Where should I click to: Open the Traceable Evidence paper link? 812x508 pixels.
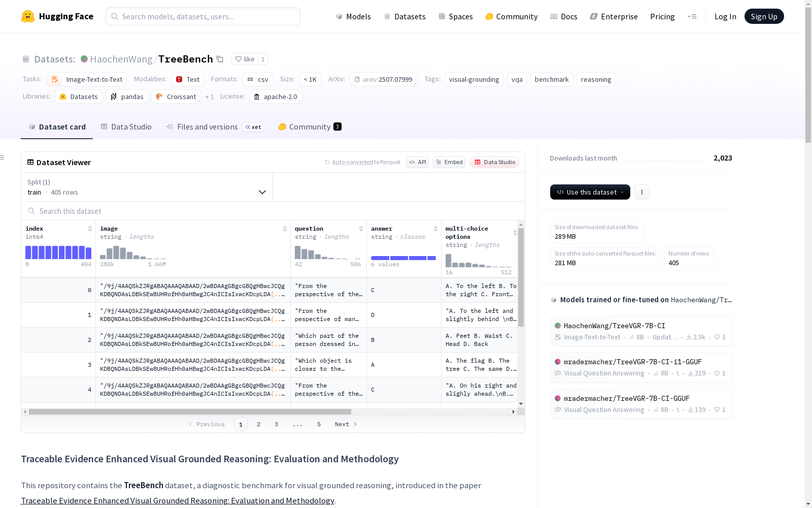point(178,501)
